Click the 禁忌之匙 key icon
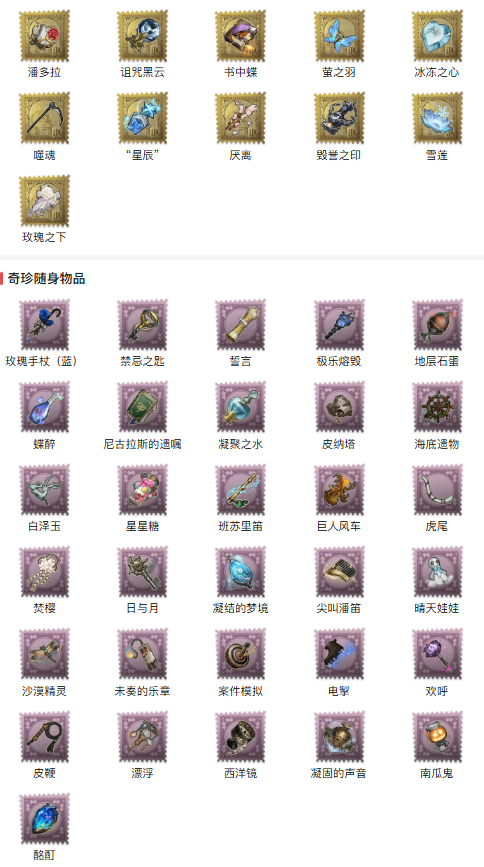 pyautogui.click(x=143, y=325)
